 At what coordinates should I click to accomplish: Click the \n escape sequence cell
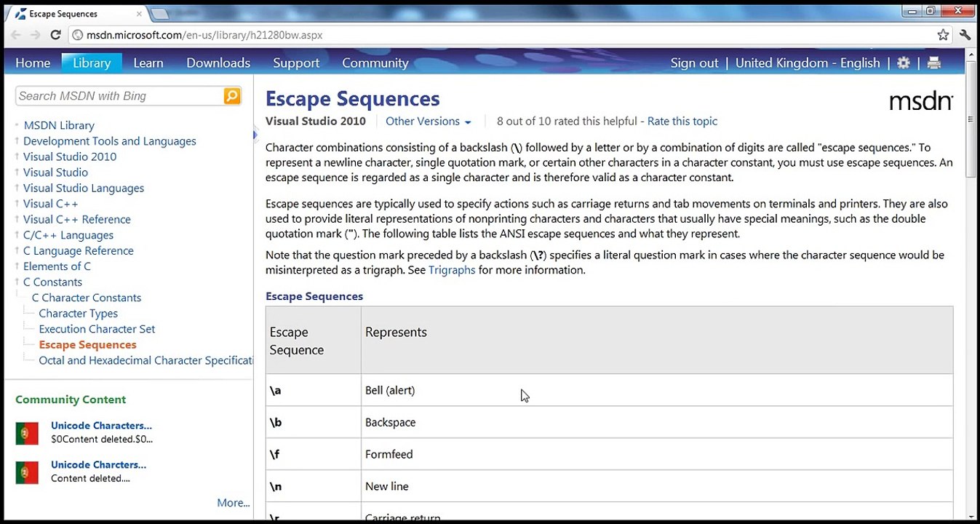(314, 486)
